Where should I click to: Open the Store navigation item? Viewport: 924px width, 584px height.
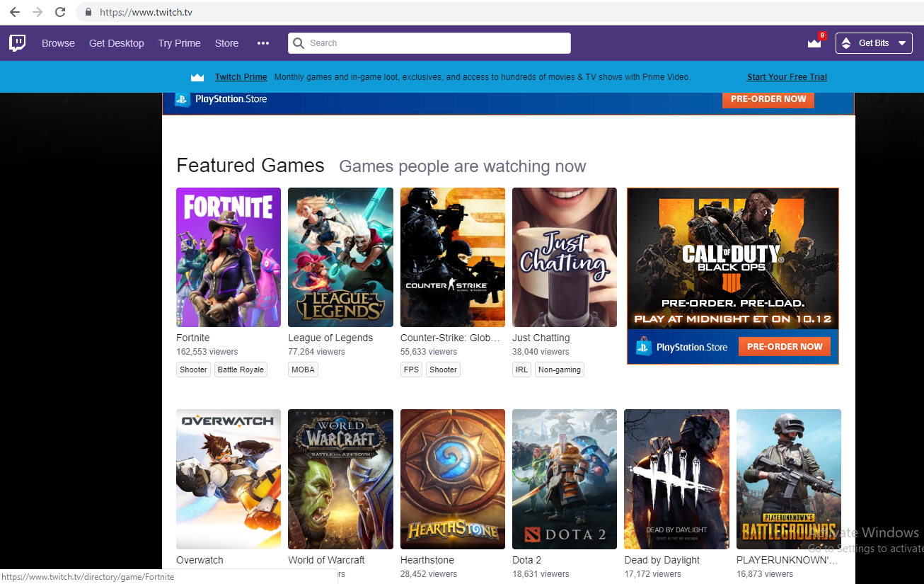227,43
